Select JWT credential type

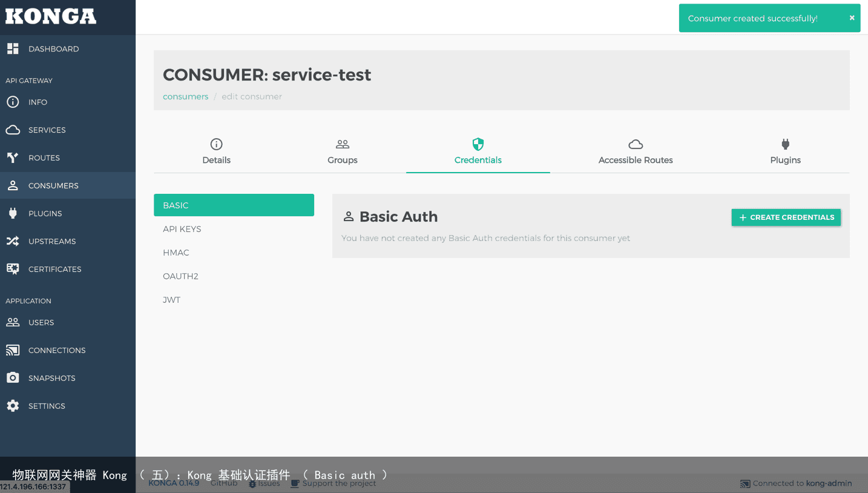pyautogui.click(x=234, y=300)
